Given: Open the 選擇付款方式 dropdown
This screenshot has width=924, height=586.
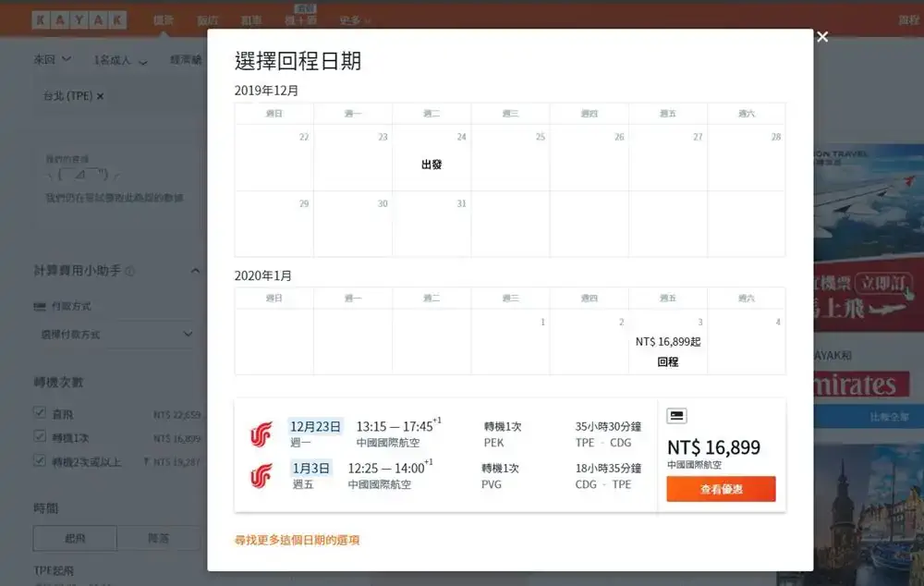Looking at the screenshot, I should click(x=116, y=335).
